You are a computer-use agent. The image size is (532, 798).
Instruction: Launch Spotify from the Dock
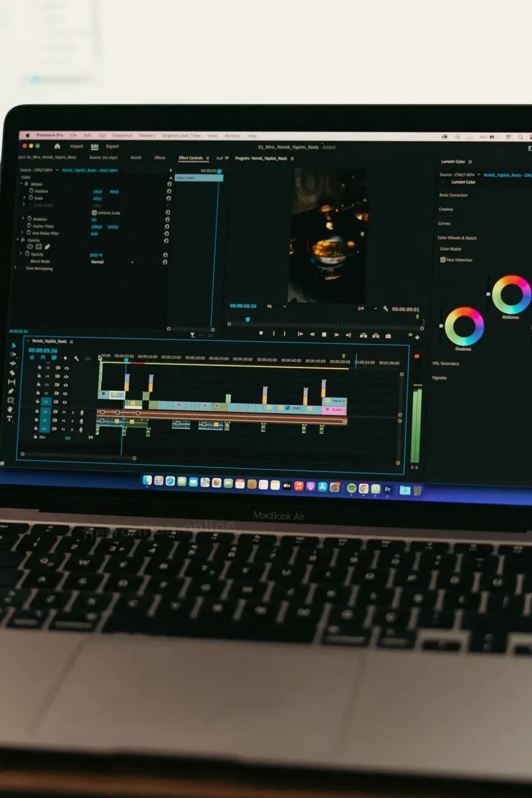coord(351,488)
